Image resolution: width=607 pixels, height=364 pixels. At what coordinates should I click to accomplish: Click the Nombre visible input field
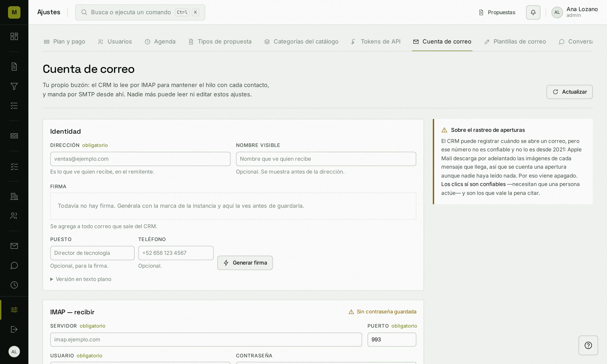[326, 159]
